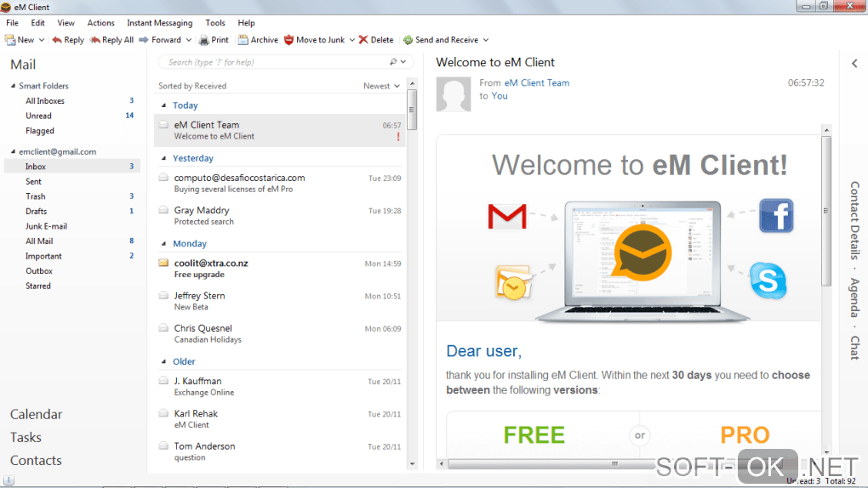Click the envelope icon for eM Client Team
Screen dimensions: 868x488
[x=163, y=124]
